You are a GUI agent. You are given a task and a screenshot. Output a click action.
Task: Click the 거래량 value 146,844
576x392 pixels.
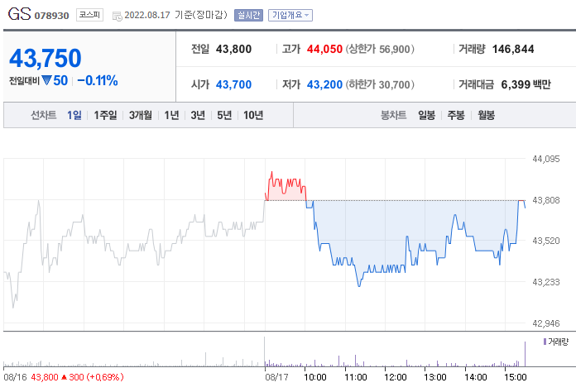513,49
